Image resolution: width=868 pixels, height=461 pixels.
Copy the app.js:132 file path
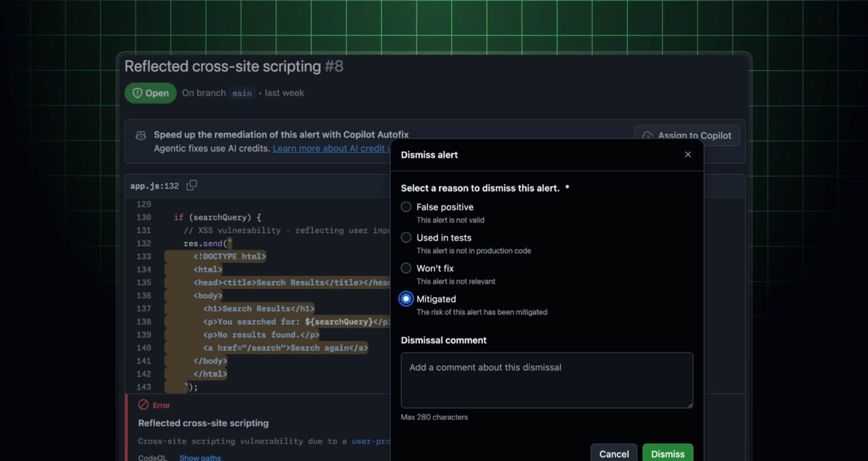click(192, 185)
